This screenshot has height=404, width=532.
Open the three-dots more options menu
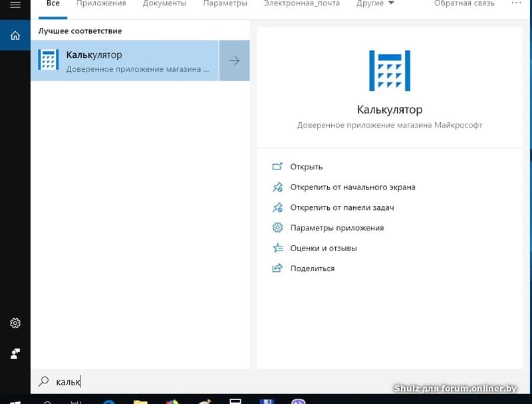point(516,3)
